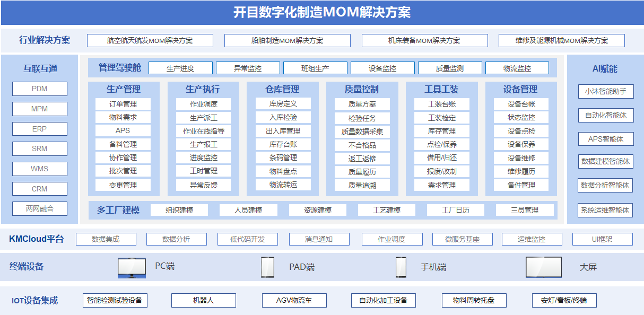Toggle 质量监测 in 管理驾驶舱

pyautogui.click(x=451, y=67)
